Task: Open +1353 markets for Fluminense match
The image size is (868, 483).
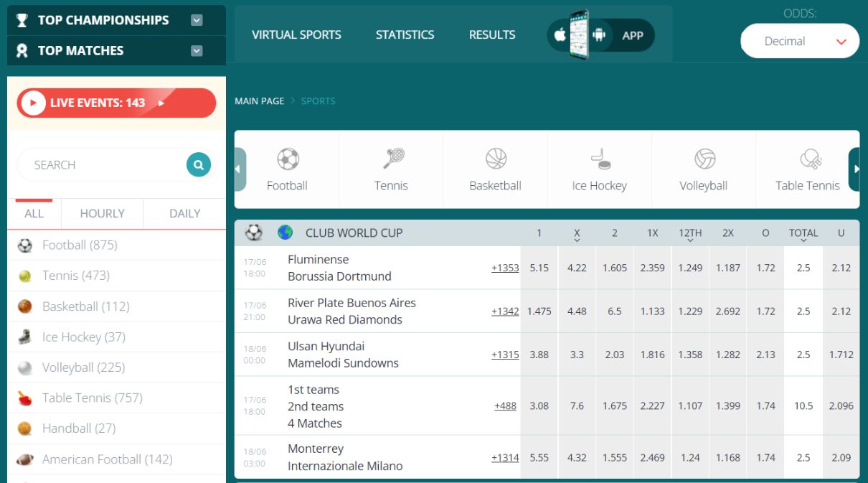Action: point(504,268)
